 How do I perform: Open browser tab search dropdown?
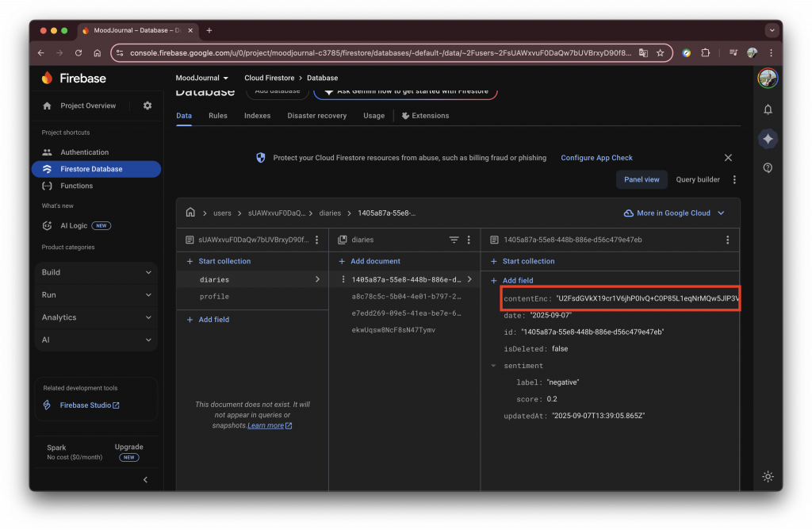(772, 31)
